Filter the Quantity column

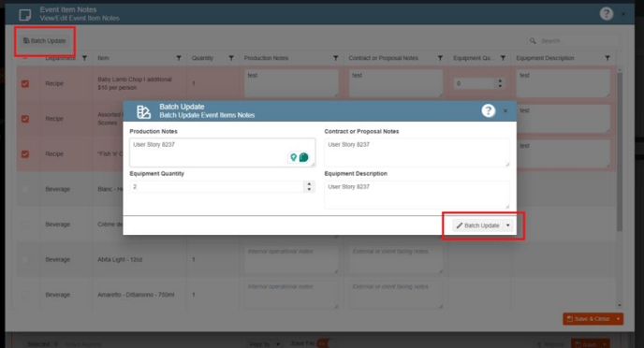(x=231, y=58)
